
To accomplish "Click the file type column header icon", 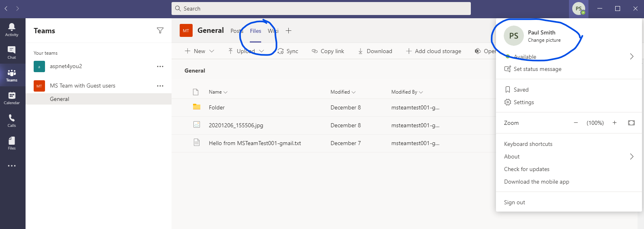I will [x=196, y=92].
